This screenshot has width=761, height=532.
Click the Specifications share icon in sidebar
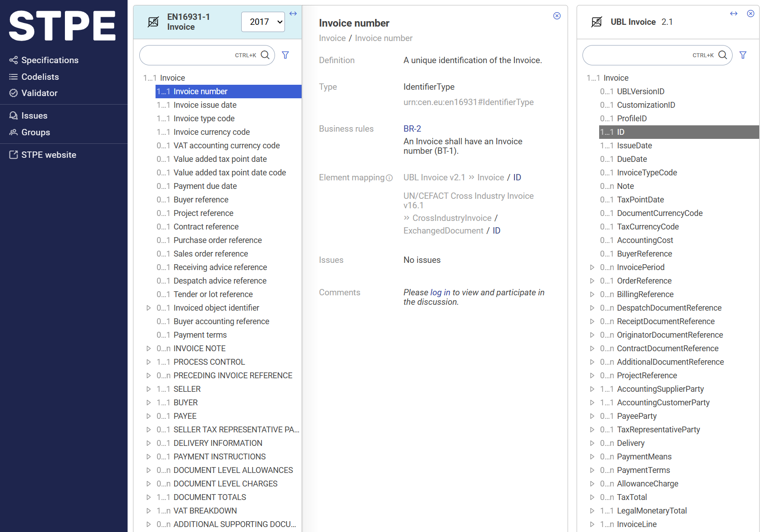[14, 60]
